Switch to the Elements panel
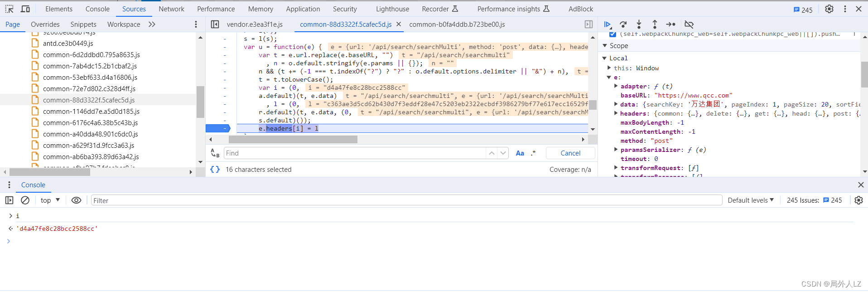Image resolution: width=868 pixels, height=292 pixels. coord(59,9)
